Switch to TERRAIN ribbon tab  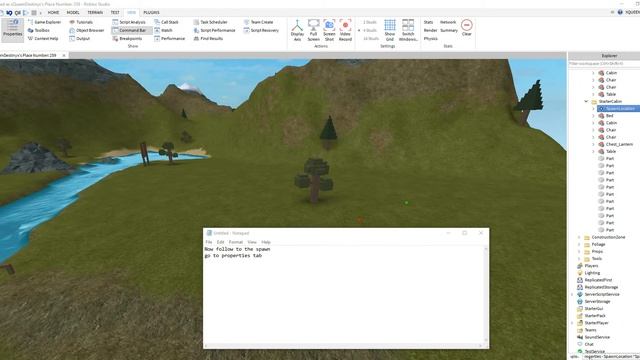95,13
